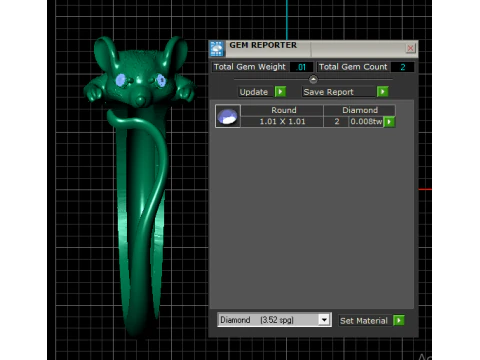Click the Gem Reporter title bar icon
The height and width of the screenshot is (360, 480).
pos(217,49)
